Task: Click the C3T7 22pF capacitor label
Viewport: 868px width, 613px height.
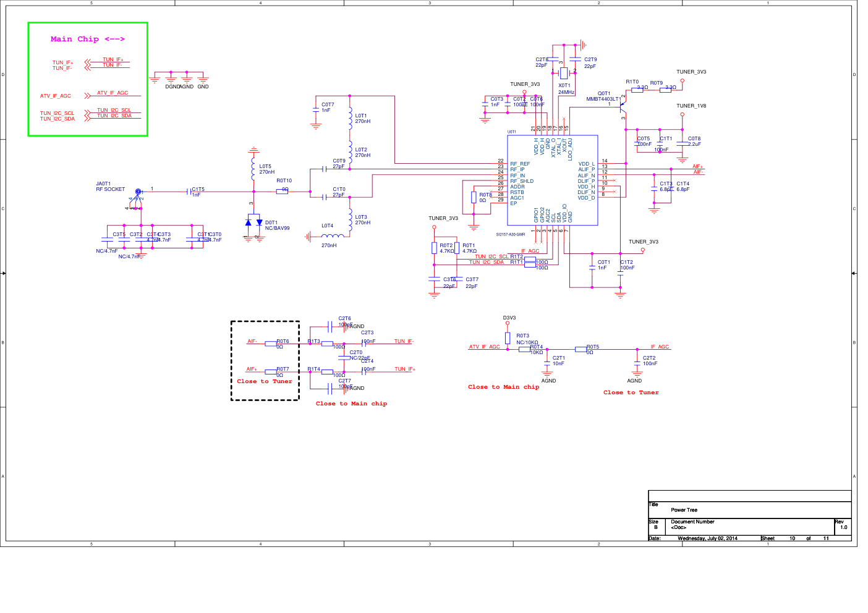Action: click(x=472, y=283)
